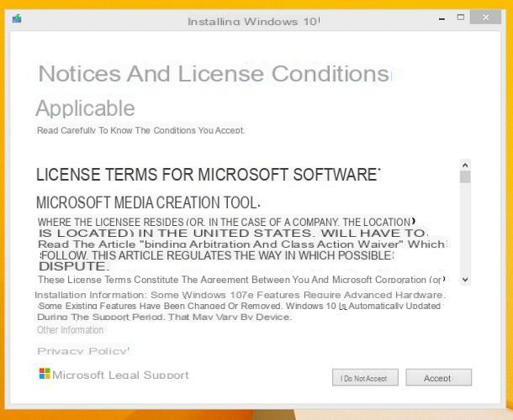513x420 pixels.
Task: Open the Microsoft Legal Support link
Action: [x=120, y=375]
